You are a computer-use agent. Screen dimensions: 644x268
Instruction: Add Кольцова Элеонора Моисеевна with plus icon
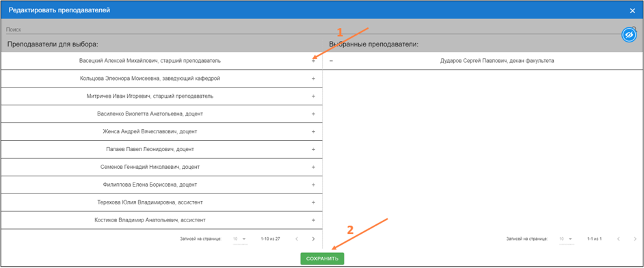pos(313,79)
